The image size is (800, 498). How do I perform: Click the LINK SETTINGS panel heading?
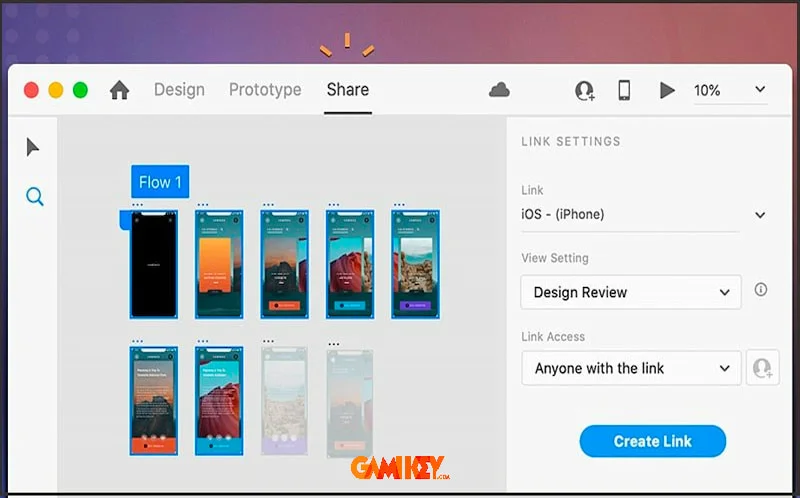click(x=571, y=141)
